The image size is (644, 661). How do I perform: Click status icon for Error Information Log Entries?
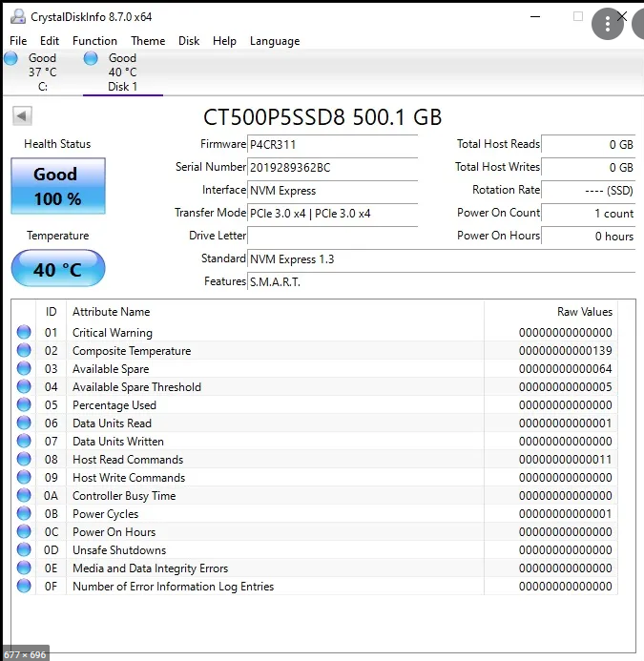click(24, 586)
